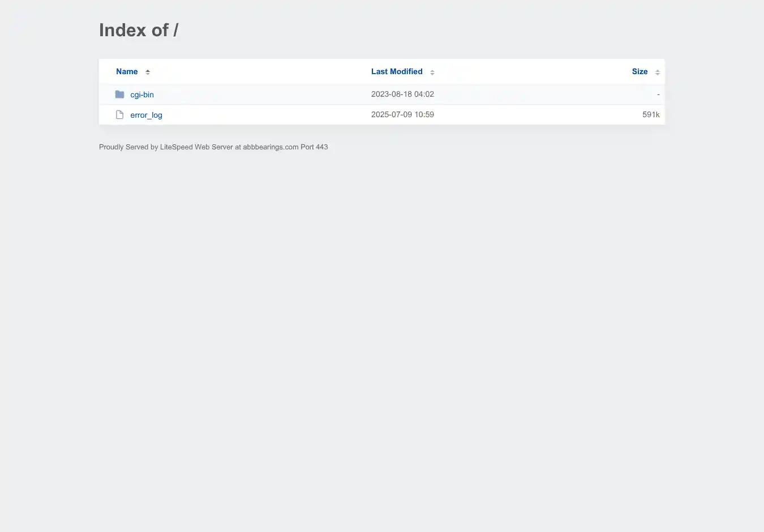The width and height of the screenshot is (764, 532).
Task: Click abbbearings.com in the footer
Action: pyautogui.click(x=271, y=147)
